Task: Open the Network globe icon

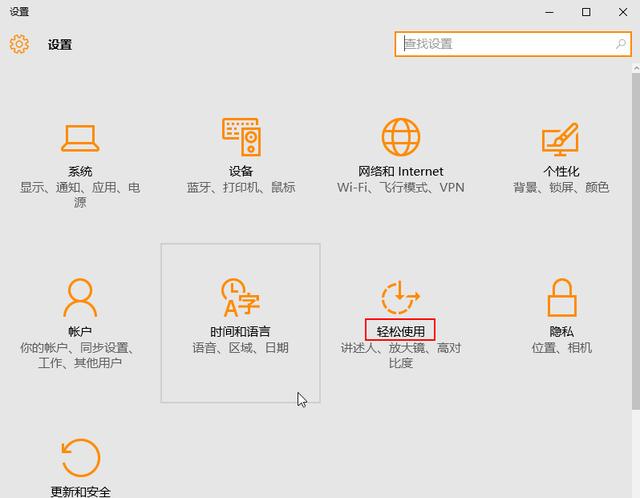Action: click(401, 137)
